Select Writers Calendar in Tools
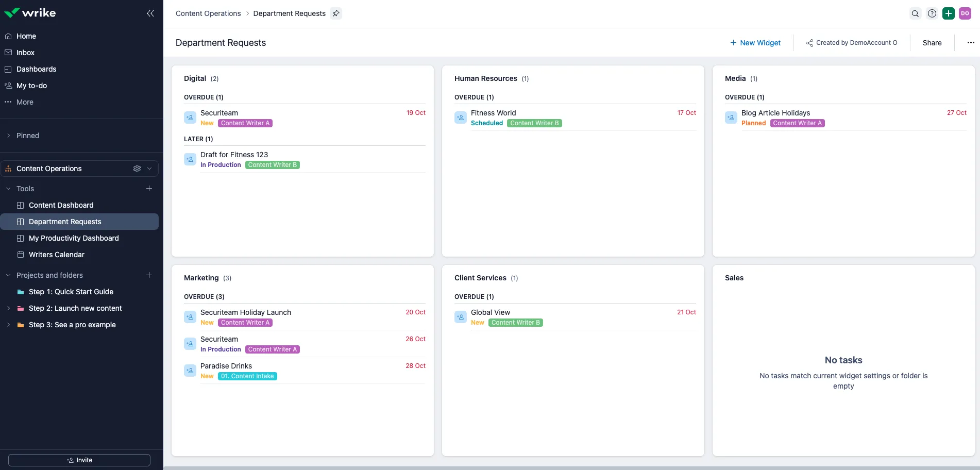 tap(57, 255)
